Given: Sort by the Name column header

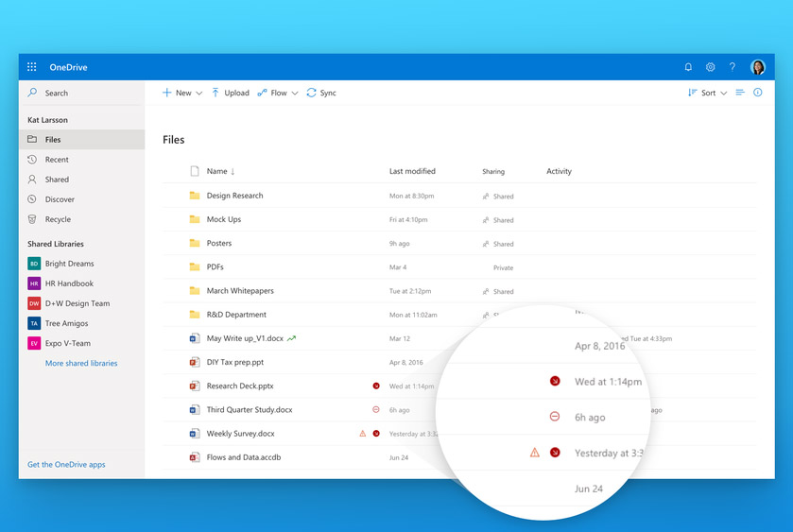Looking at the screenshot, I should 220,171.
